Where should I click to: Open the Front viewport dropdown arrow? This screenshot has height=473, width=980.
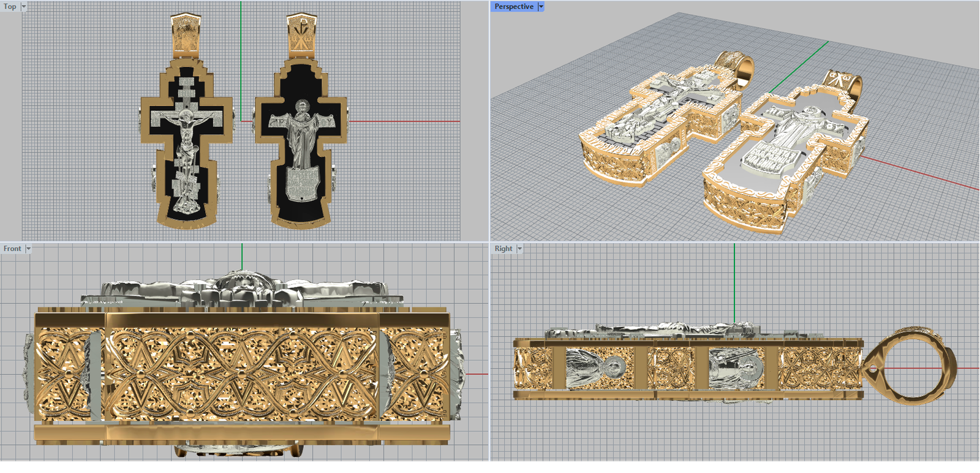point(28,249)
